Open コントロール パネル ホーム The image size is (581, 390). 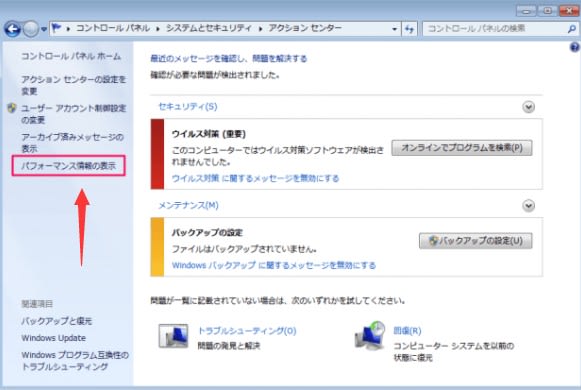pyautogui.click(x=71, y=56)
